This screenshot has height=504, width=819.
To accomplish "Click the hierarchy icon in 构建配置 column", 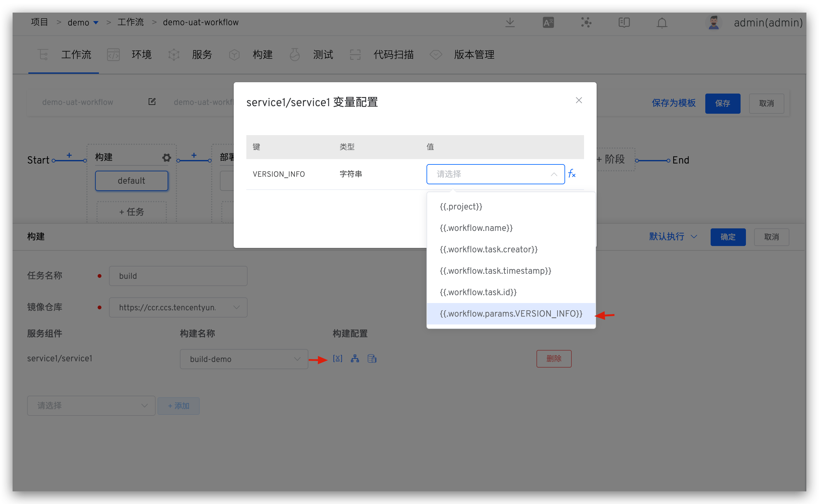I will coord(355,358).
